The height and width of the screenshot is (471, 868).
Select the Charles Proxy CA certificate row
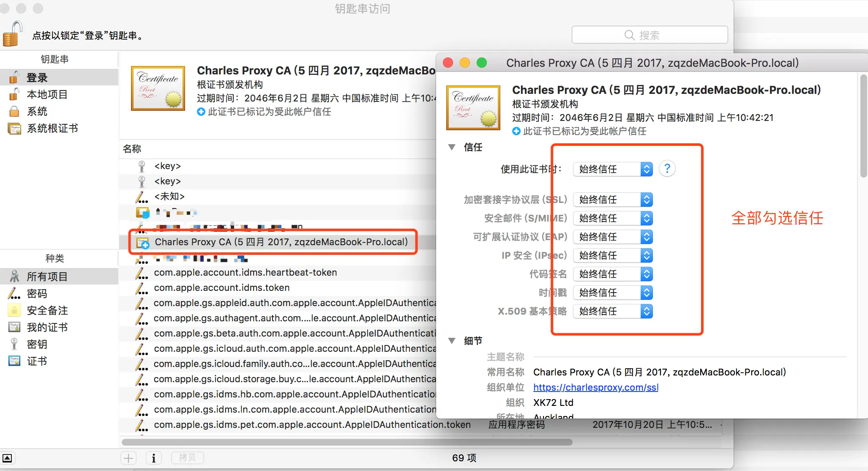point(281,242)
